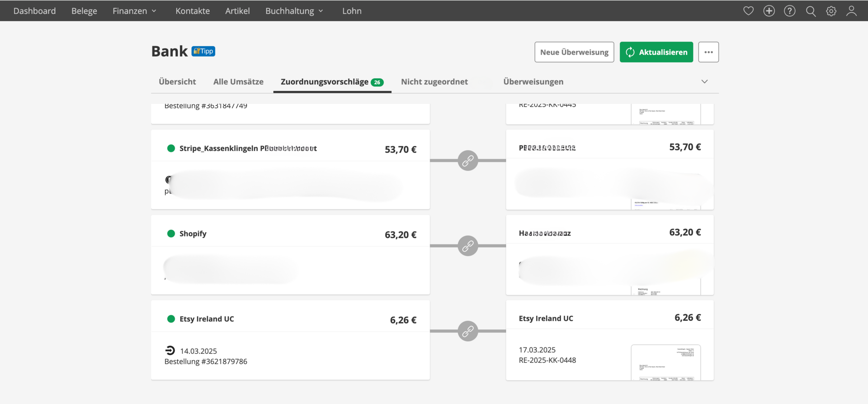The width and height of the screenshot is (868, 404).
Task: Open search with the magnifier icon
Action: click(811, 11)
